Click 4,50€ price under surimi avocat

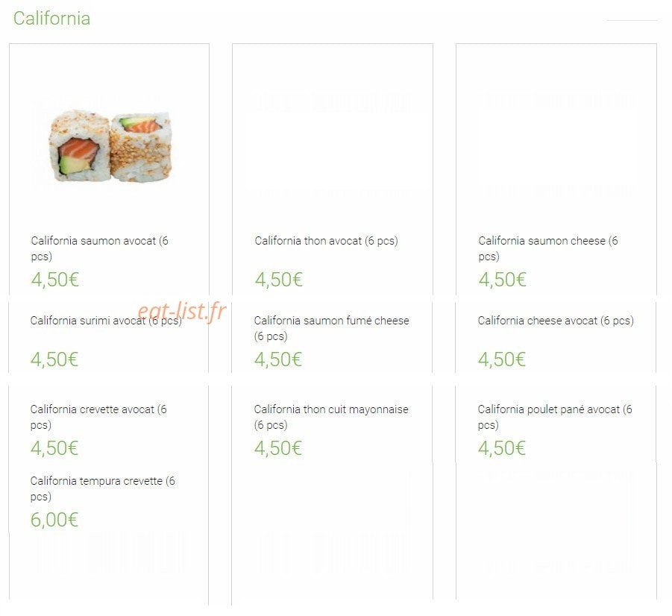[54, 359]
